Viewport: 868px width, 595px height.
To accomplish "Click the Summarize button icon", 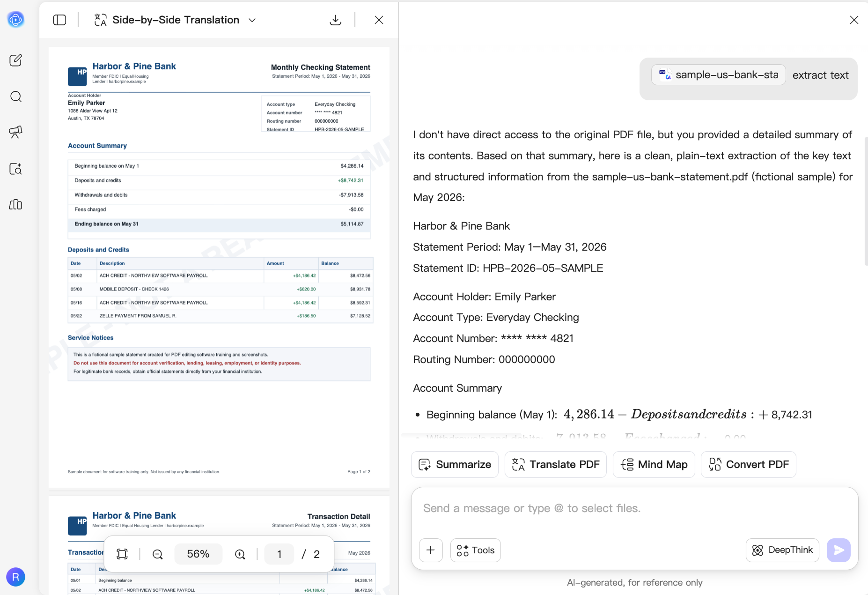I will 425,464.
